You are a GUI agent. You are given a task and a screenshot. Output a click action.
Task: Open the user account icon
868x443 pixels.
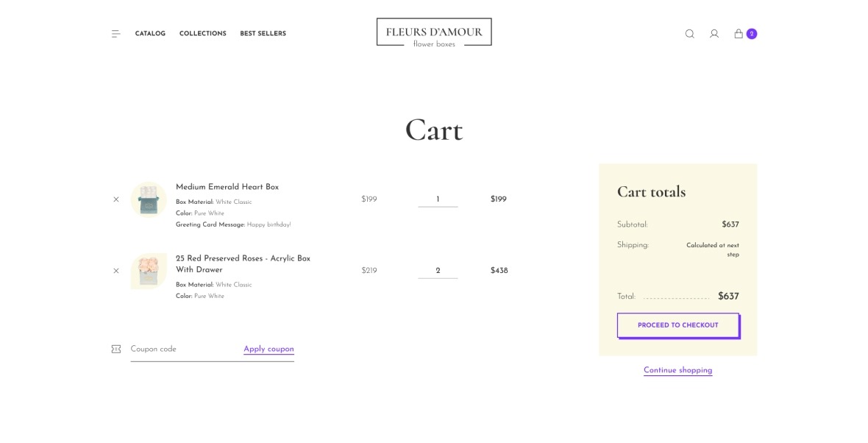(x=714, y=34)
